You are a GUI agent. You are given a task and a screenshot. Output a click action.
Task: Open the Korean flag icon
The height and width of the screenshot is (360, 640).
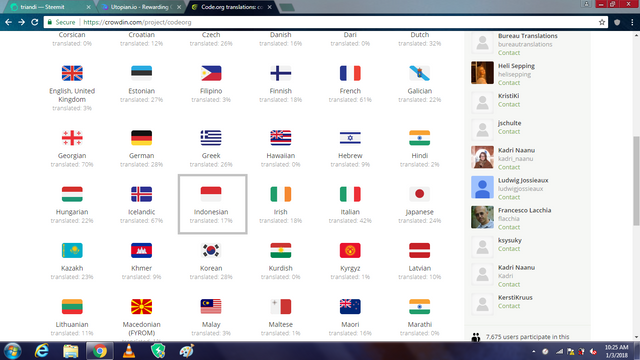coord(211,250)
